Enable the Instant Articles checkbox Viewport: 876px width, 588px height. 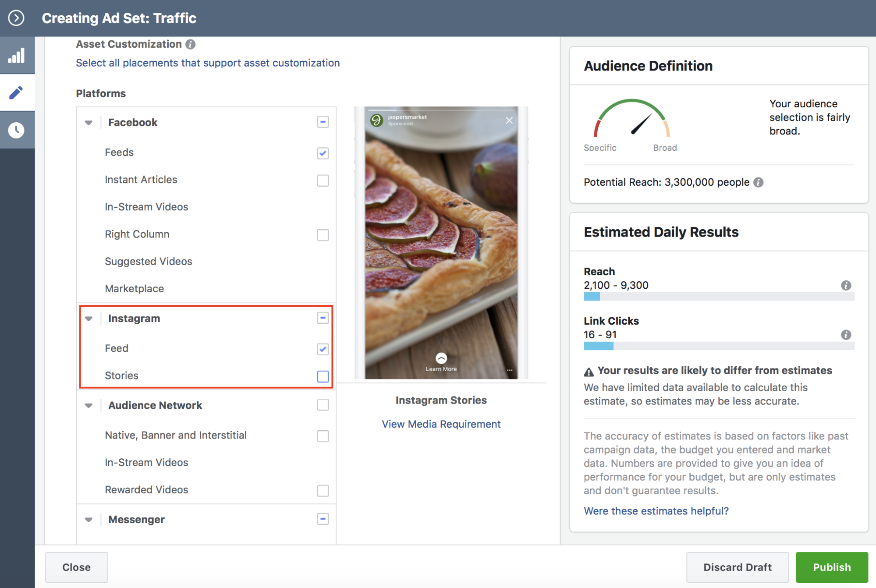(323, 181)
